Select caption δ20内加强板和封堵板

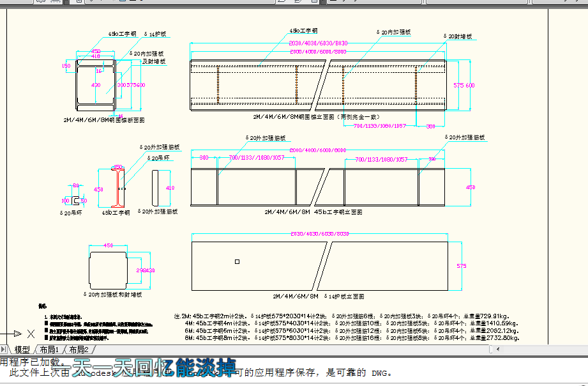[112, 295]
